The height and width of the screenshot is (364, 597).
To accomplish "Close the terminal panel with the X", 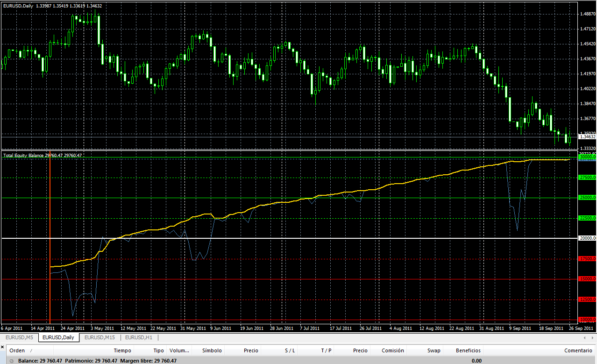I will click(x=3, y=348).
